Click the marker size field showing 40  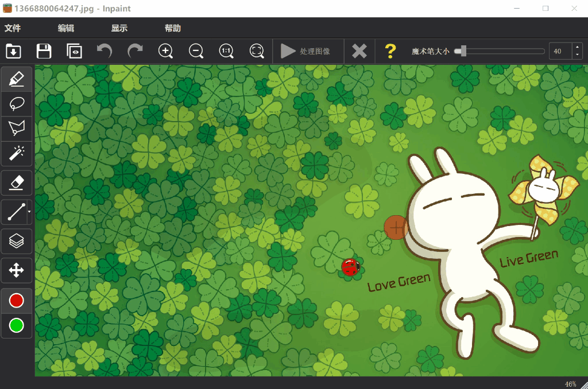point(560,51)
